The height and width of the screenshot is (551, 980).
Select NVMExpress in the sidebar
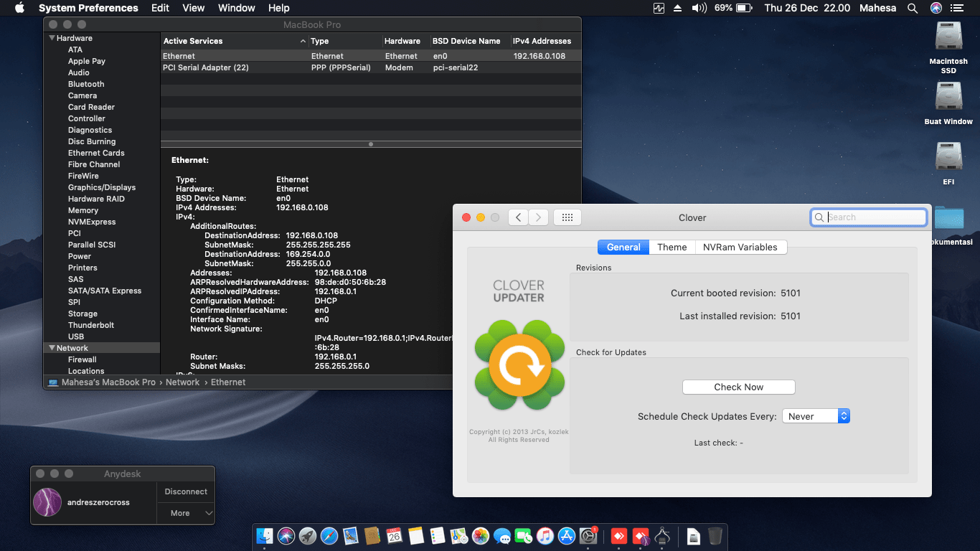coord(92,222)
